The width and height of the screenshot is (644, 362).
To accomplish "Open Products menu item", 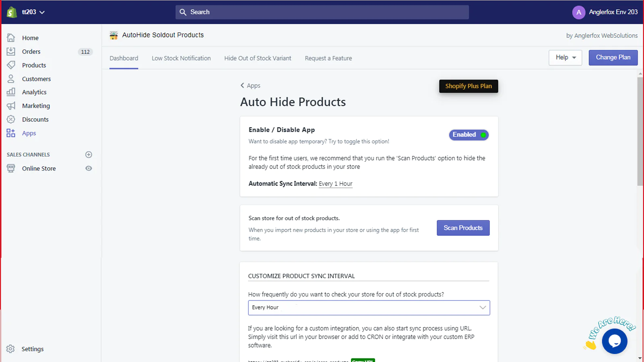I will pyautogui.click(x=34, y=65).
